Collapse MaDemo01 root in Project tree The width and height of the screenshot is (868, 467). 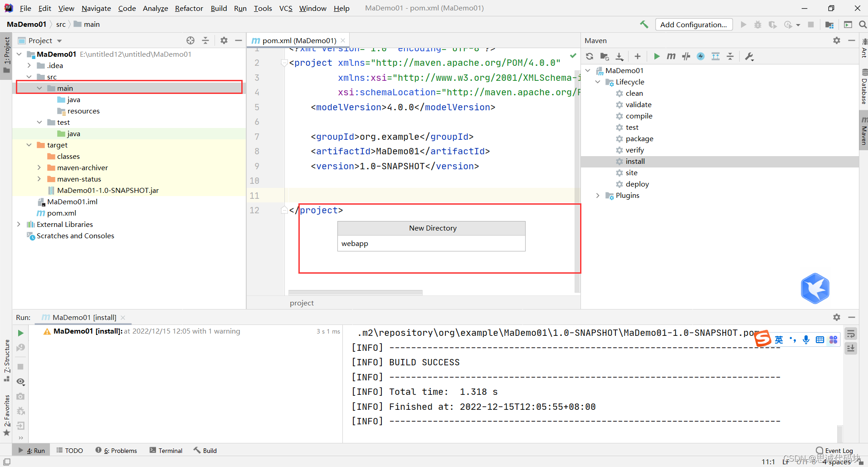pyautogui.click(x=19, y=54)
